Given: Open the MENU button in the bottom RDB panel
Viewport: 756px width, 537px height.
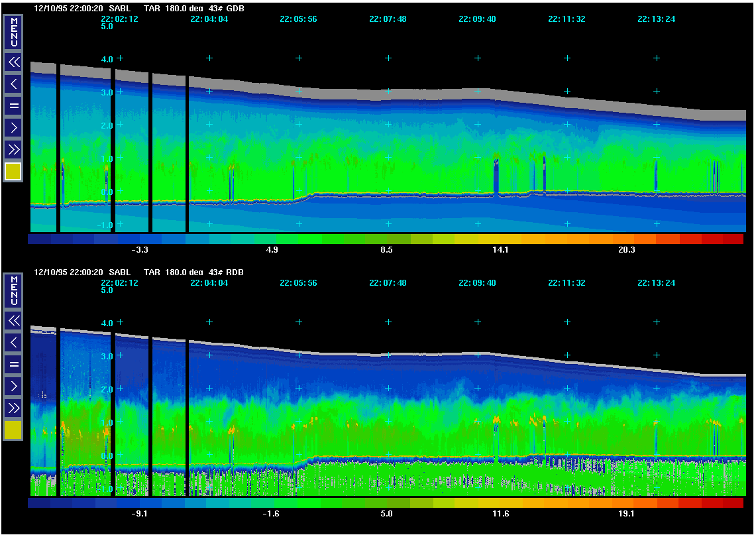Looking at the screenshot, I should tap(13, 290).
